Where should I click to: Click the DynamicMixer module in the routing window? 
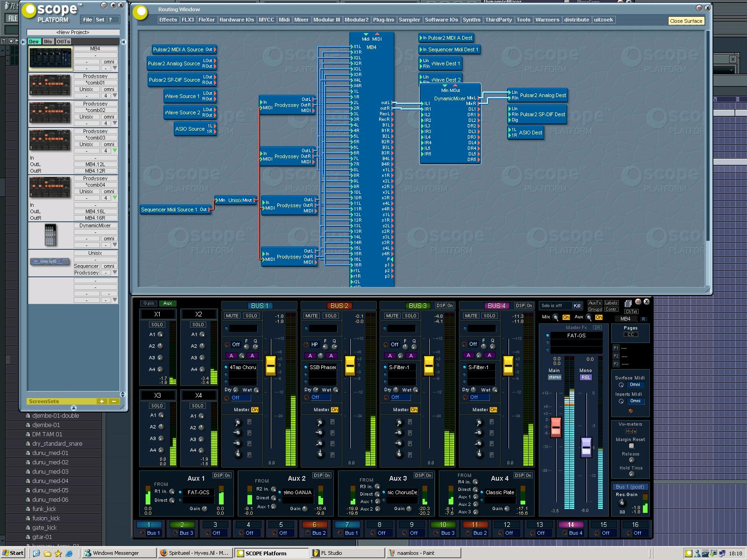coord(449,124)
